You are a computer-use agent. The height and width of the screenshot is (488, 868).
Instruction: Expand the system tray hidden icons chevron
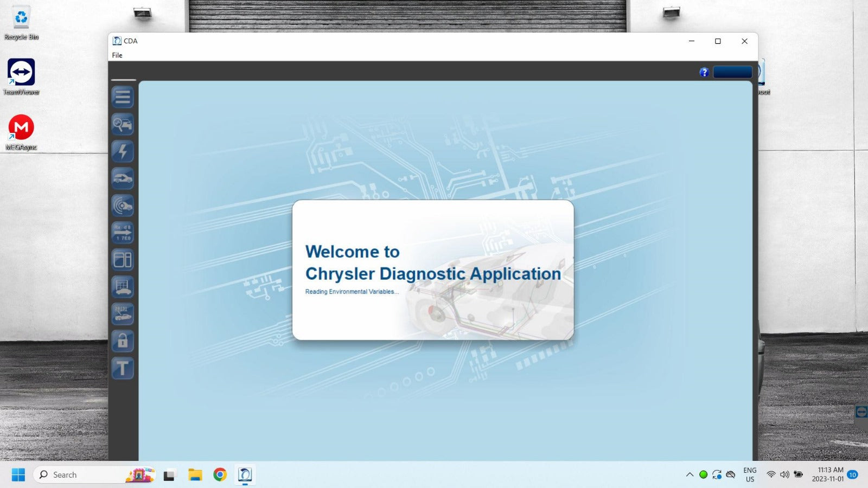coord(690,474)
